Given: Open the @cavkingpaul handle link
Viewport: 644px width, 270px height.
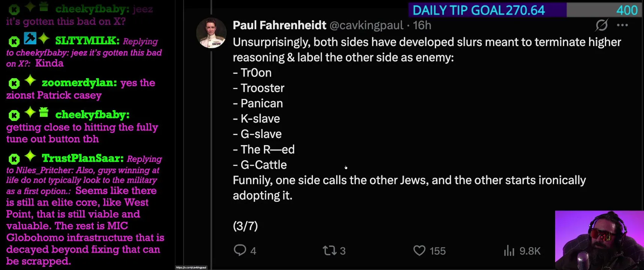Looking at the screenshot, I should tap(366, 25).
